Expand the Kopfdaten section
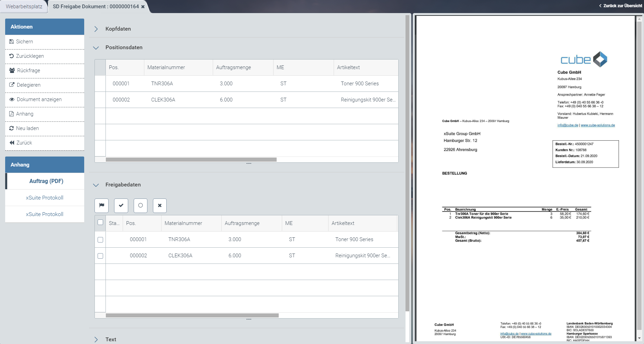Image resolution: width=644 pixels, height=344 pixels. pyautogui.click(x=96, y=29)
